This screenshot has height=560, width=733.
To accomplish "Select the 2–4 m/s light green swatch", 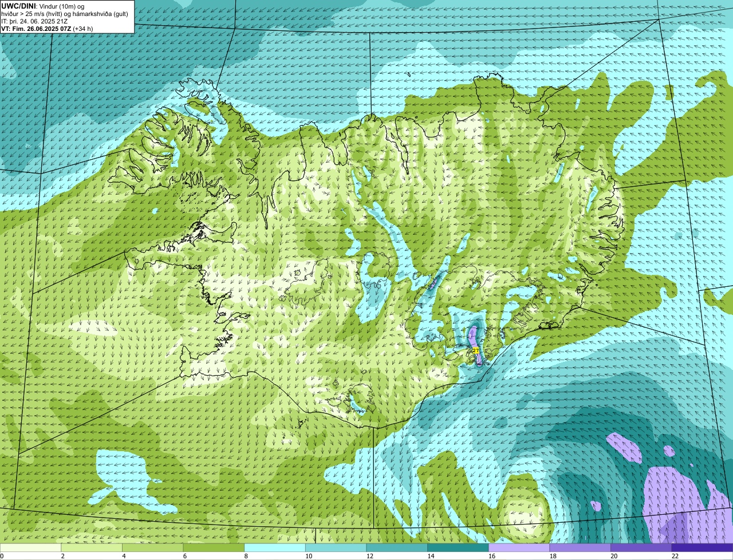I will 92,547.
